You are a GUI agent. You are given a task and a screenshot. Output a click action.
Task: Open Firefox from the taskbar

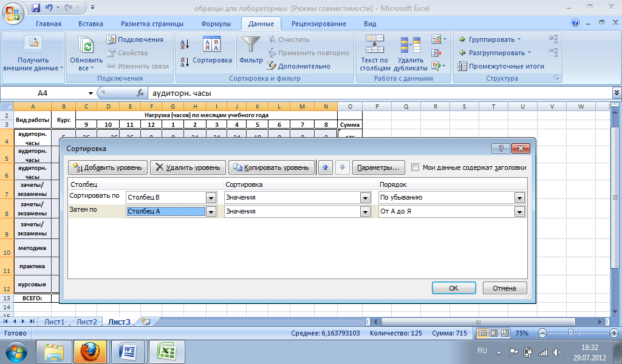click(x=90, y=351)
